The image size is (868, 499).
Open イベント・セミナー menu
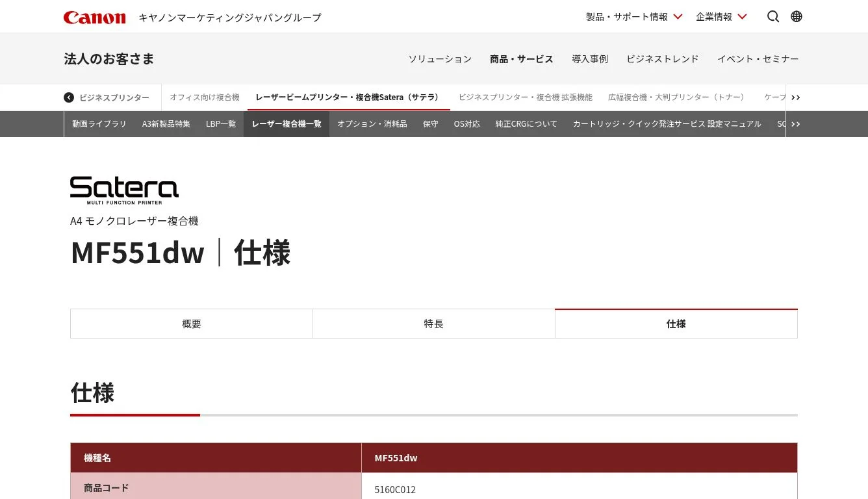[x=758, y=59]
